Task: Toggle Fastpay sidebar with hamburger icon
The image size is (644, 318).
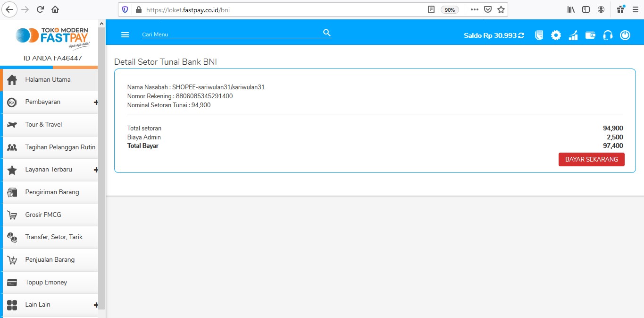Action: point(125,34)
